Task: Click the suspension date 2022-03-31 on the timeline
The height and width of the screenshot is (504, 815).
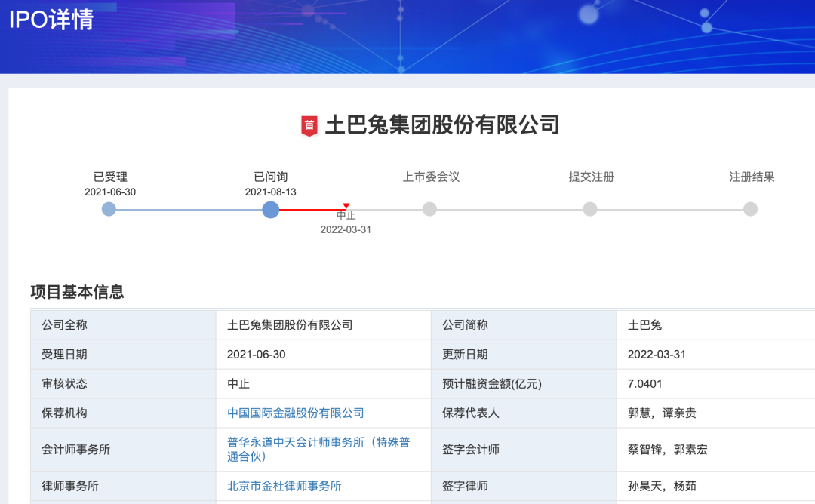Action: pos(346,229)
